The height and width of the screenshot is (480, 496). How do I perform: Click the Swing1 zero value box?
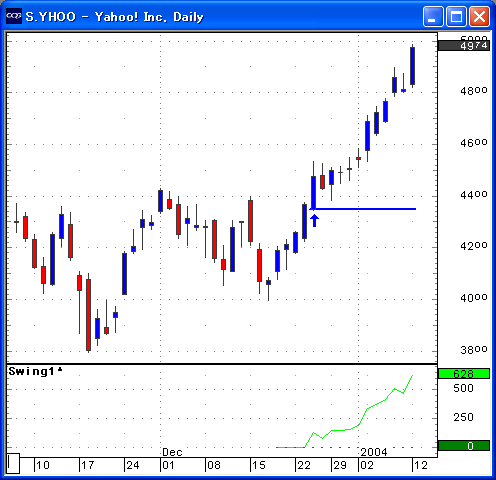point(464,446)
